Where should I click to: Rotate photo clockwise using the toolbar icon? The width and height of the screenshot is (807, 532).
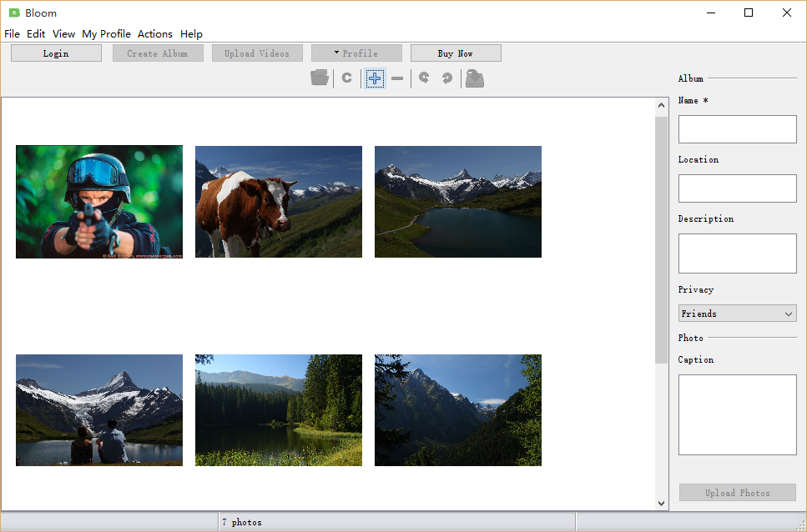447,78
